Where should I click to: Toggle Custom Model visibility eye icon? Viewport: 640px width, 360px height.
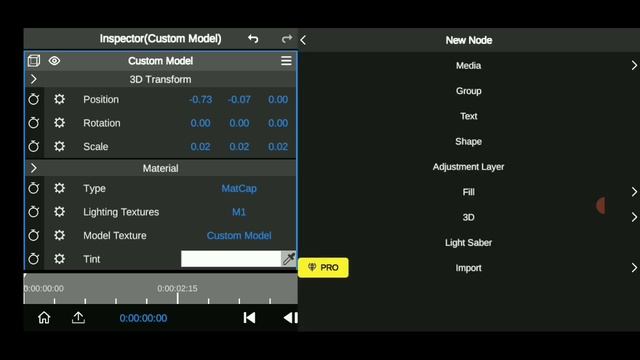click(54, 61)
